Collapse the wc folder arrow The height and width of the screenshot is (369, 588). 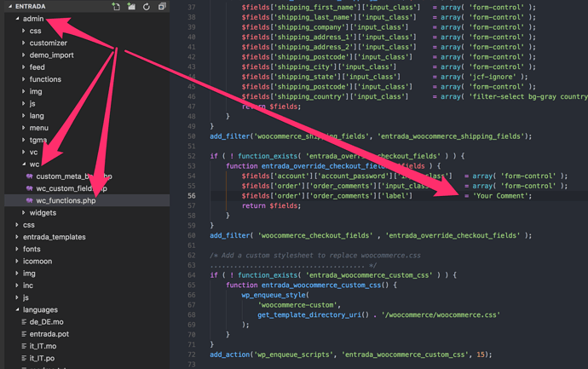pyautogui.click(x=24, y=164)
